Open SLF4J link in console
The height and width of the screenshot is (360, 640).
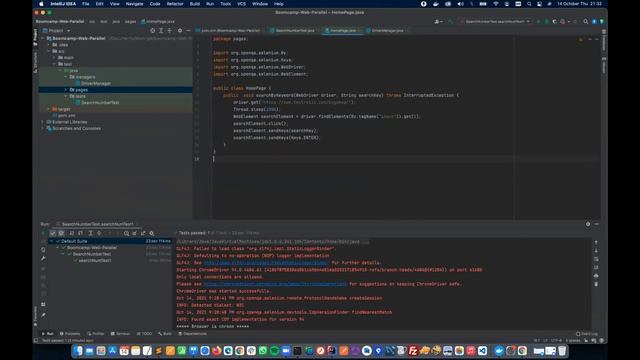[x=266, y=263]
